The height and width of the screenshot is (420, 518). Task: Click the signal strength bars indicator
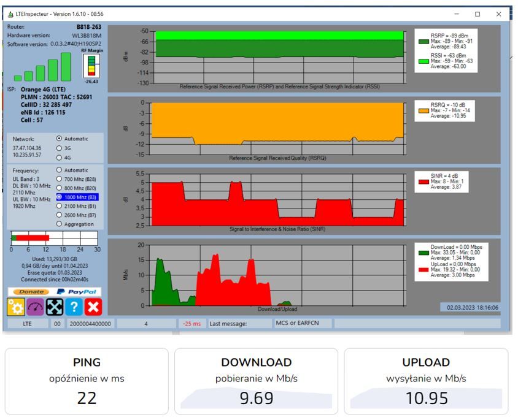(x=42, y=67)
